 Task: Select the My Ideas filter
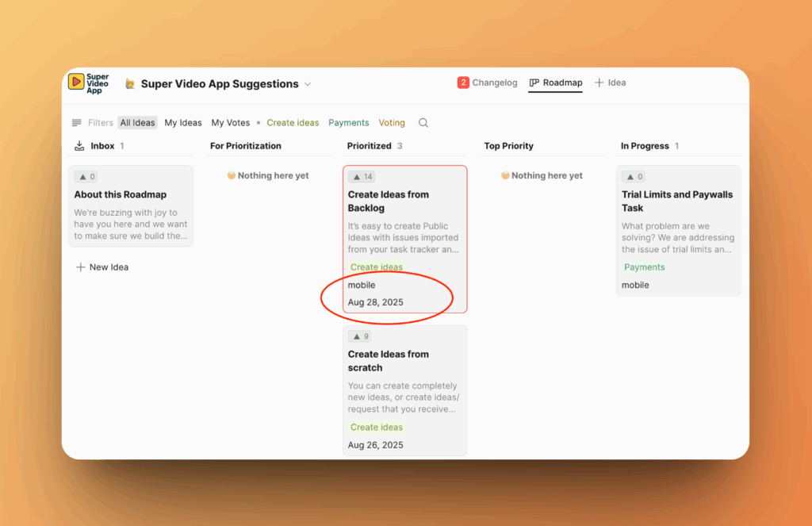[183, 123]
